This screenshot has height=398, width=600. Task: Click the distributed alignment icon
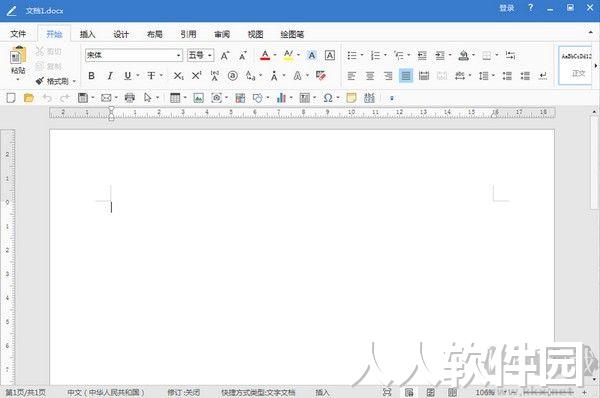click(x=424, y=76)
